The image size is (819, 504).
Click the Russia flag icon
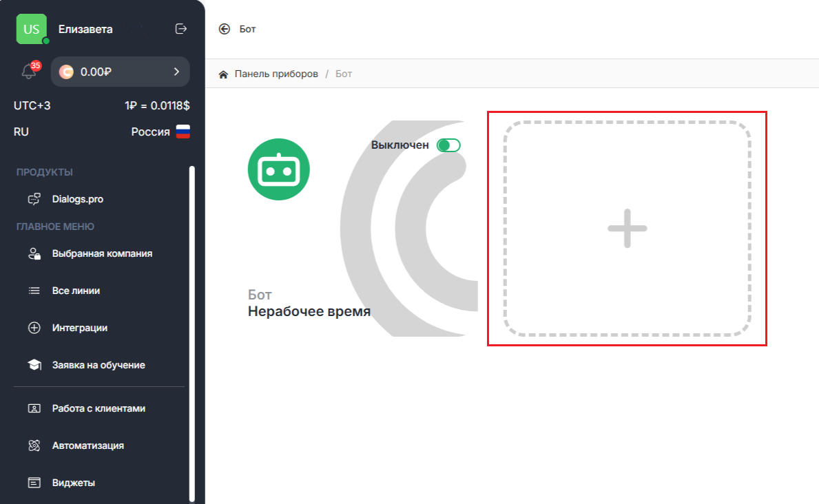click(183, 132)
